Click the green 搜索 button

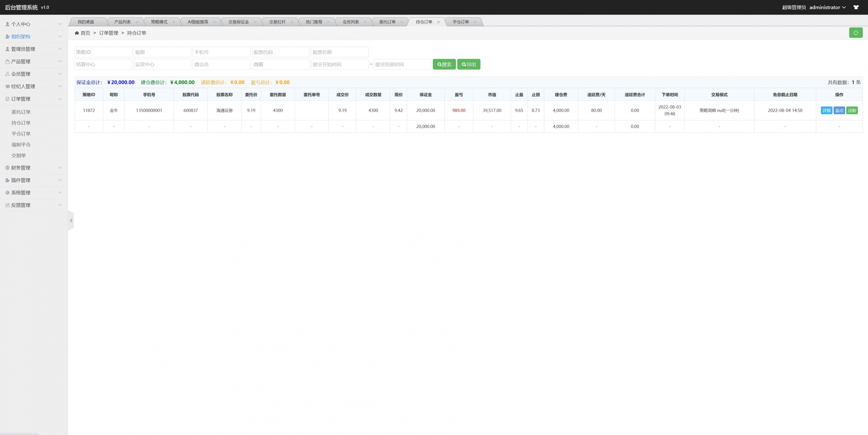pyautogui.click(x=444, y=64)
